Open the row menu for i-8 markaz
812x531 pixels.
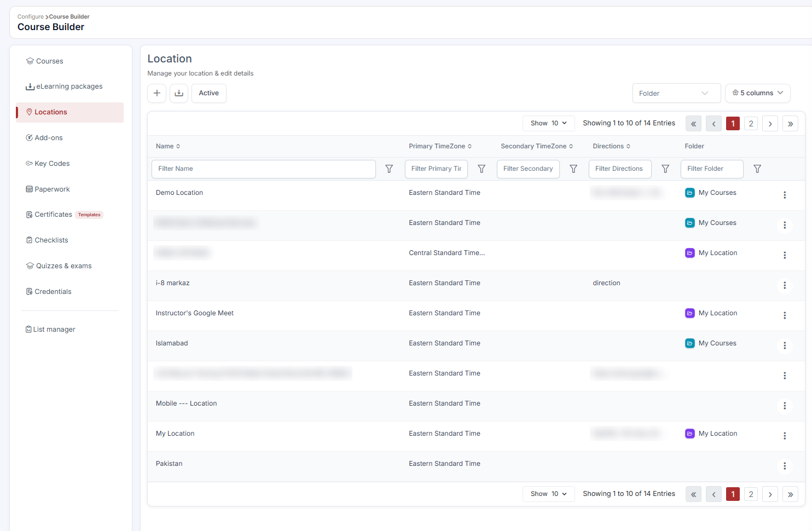coord(785,285)
